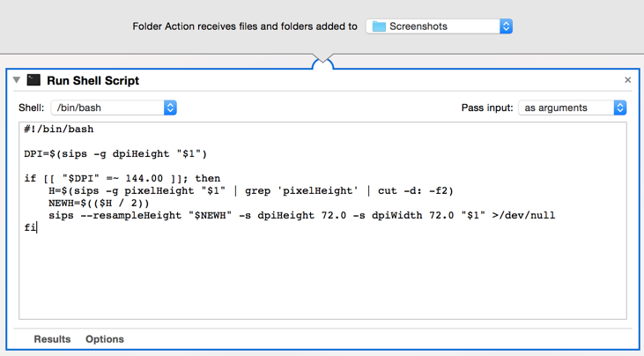
Task: Click the Run Shell Script title
Action: click(93, 80)
